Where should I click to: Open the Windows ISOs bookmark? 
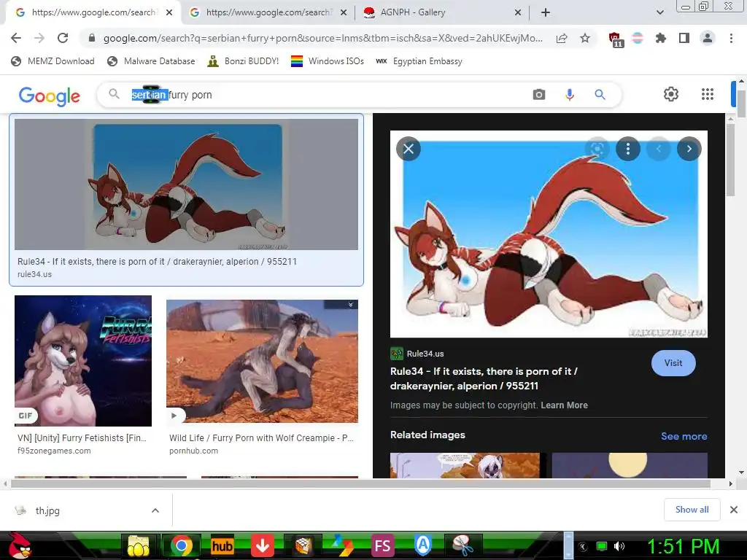tap(328, 61)
